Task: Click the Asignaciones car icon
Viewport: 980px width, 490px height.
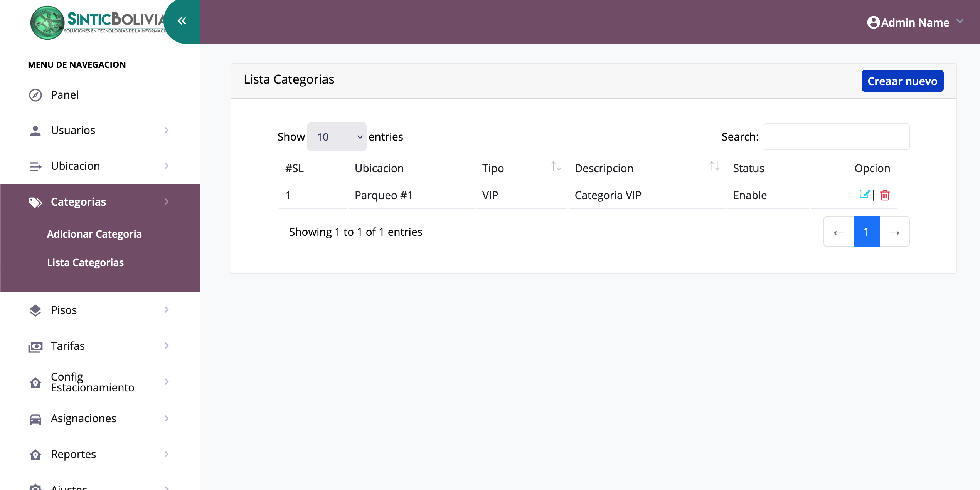Action: [x=35, y=419]
